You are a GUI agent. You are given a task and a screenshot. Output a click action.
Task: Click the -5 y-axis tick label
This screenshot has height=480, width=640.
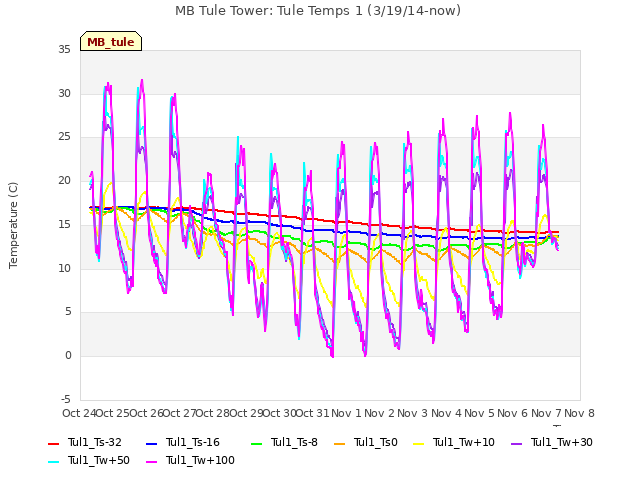(66, 399)
